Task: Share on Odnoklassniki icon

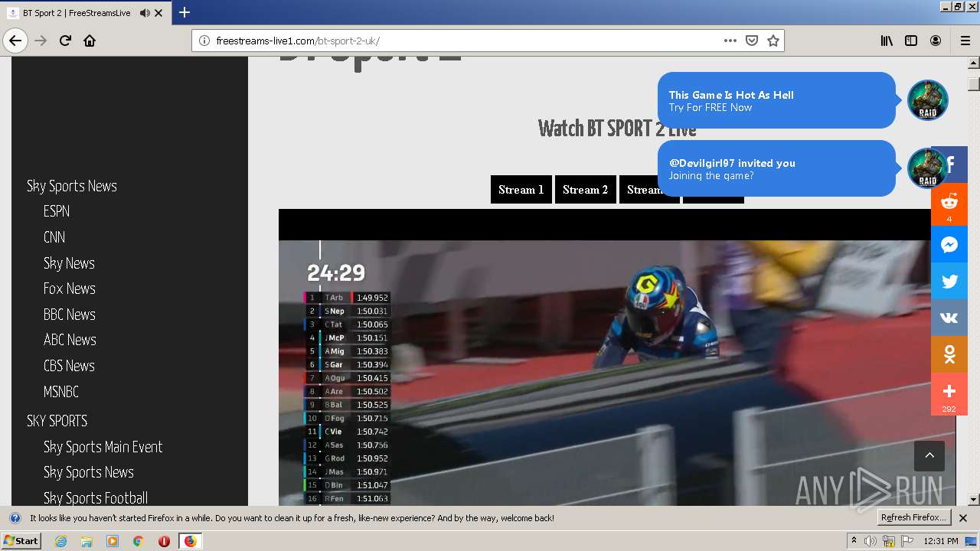Action: 949,354
